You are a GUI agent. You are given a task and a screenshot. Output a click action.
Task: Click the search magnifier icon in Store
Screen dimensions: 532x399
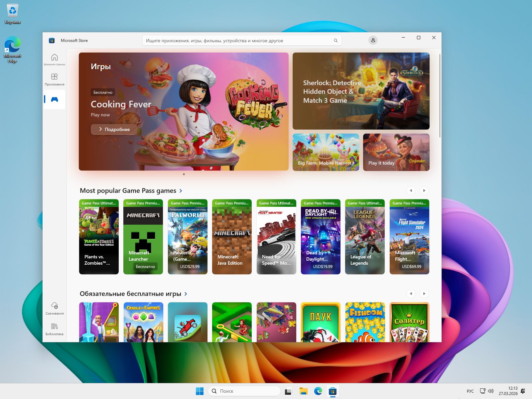(x=335, y=41)
